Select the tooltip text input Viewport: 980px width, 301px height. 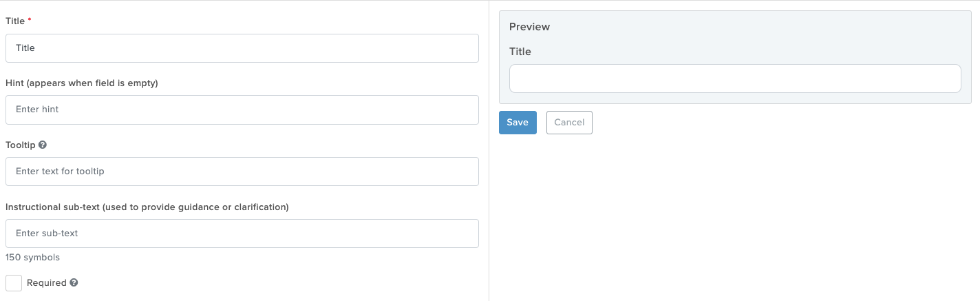coord(242,172)
